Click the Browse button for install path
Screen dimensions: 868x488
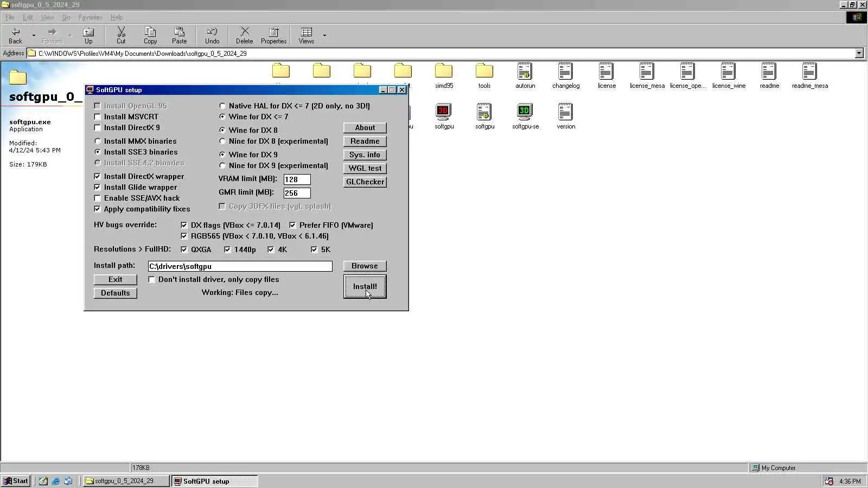[x=365, y=266]
